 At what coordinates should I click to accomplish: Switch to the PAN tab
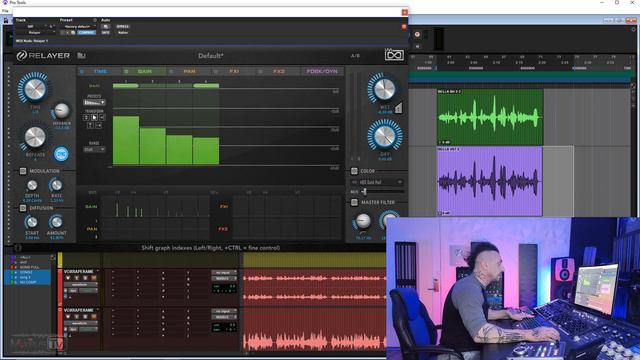tap(189, 71)
